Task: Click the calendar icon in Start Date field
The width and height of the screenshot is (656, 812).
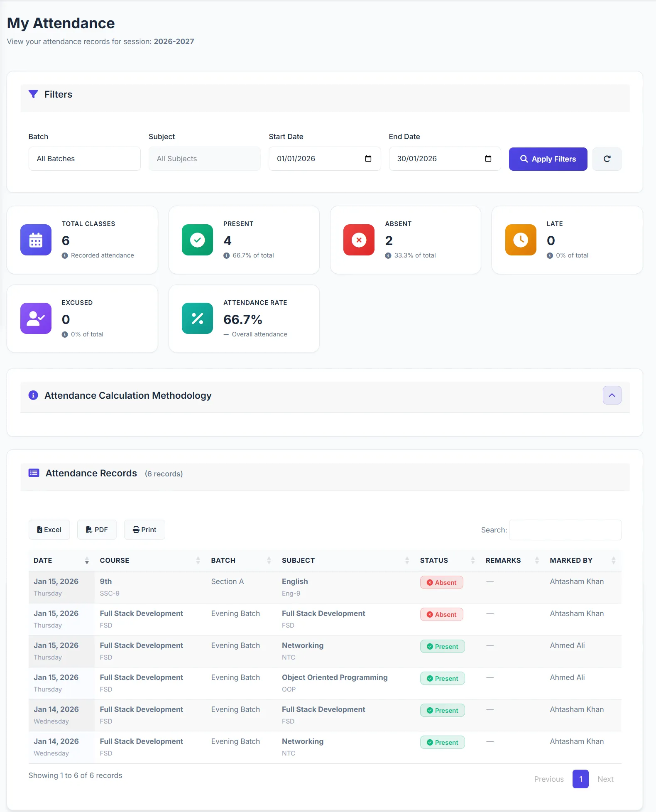Action: (368, 159)
